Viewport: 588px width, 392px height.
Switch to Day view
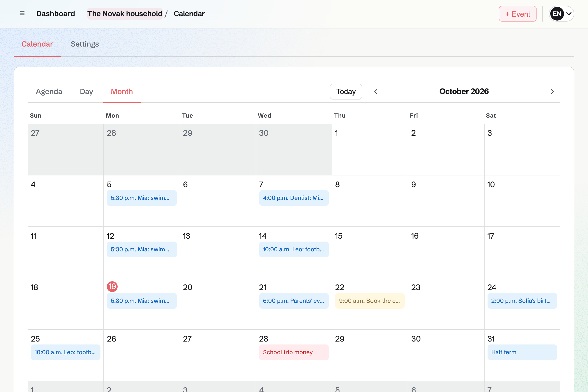click(86, 91)
